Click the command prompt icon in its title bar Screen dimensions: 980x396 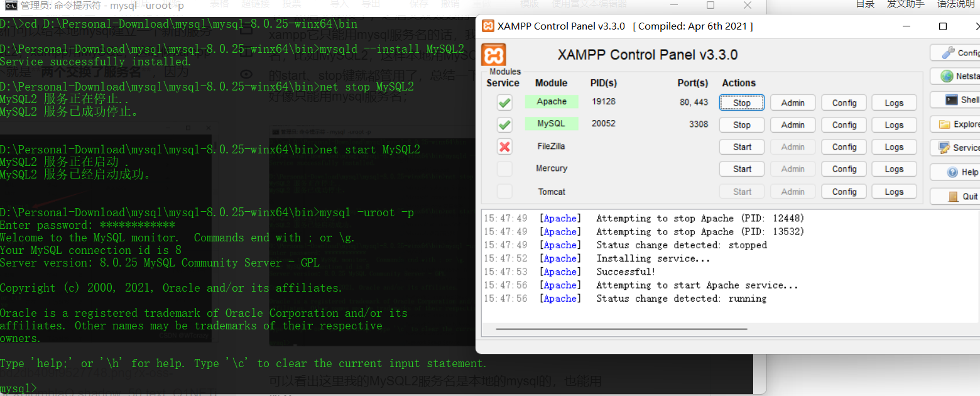click(10, 6)
